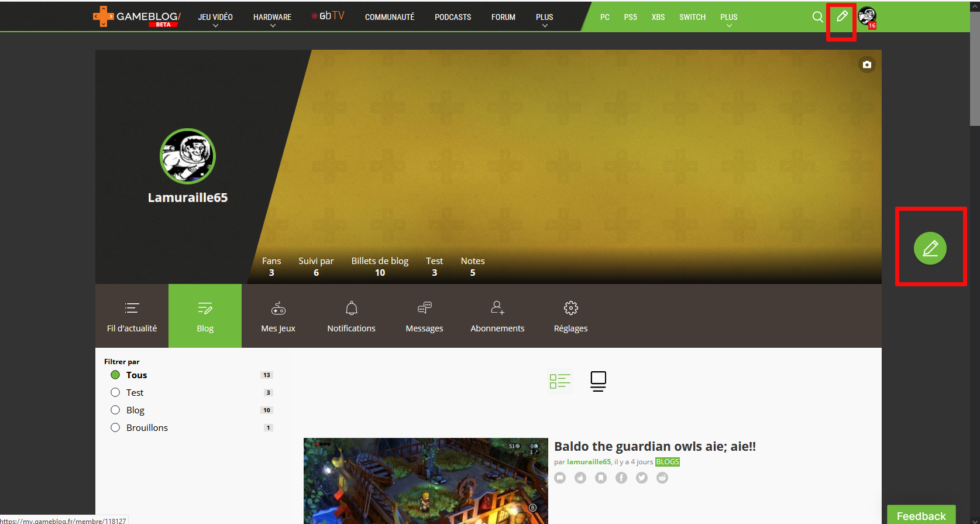Image resolution: width=980 pixels, height=524 pixels.
Task: Click the Feedback button
Action: (x=921, y=515)
